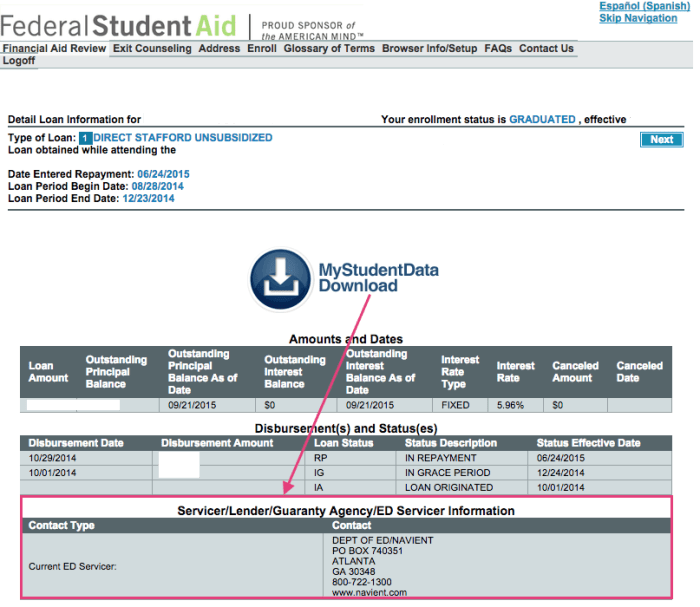
Task: Open Glossary of Terms
Action: pyautogui.click(x=329, y=48)
